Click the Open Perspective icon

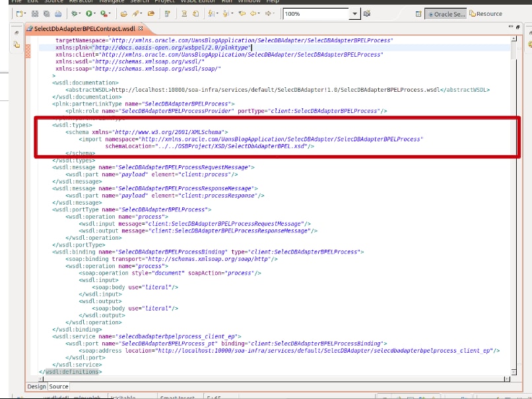point(418,14)
